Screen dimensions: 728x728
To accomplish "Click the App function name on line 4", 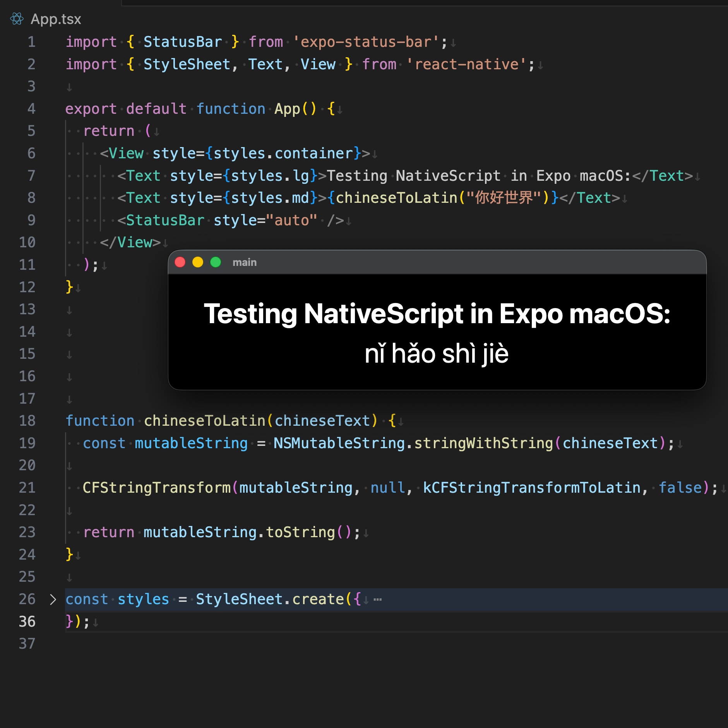I will 287,109.
